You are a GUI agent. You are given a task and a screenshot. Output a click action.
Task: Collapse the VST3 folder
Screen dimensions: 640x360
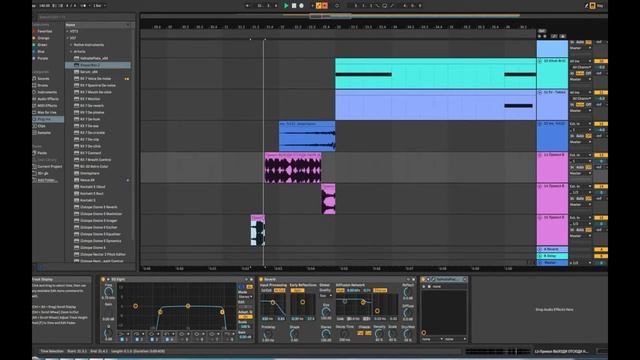coord(68,31)
